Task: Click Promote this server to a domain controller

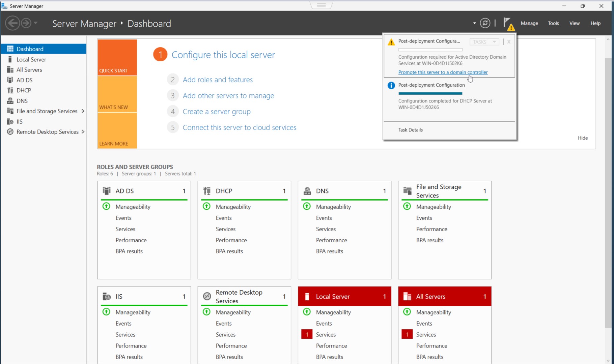Action: click(443, 72)
